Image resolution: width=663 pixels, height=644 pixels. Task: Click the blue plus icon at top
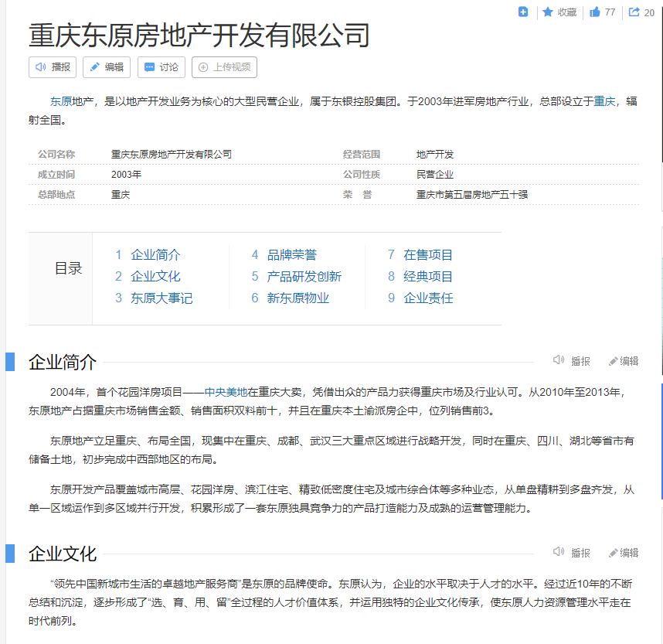coord(523,12)
